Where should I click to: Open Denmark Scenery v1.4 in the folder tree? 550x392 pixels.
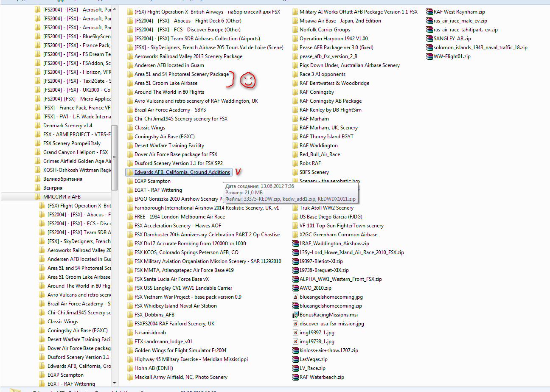pos(67,126)
